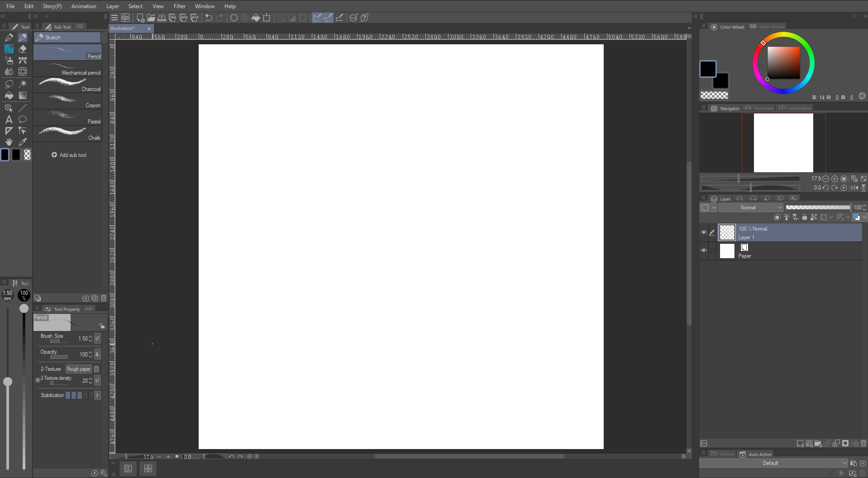Screen dimensions: 868x478
Task: Open the Animation menu
Action: point(84,6)
